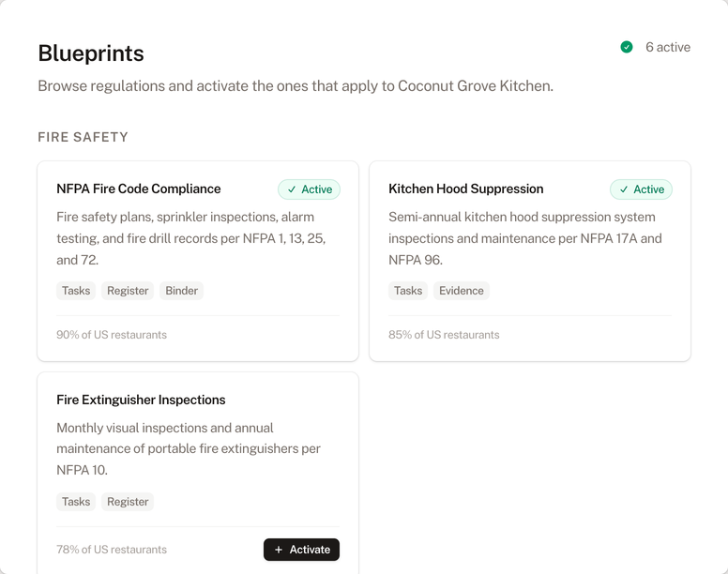Open the NFPA Fire Code Compliance card title

click(x=139, y=189)
